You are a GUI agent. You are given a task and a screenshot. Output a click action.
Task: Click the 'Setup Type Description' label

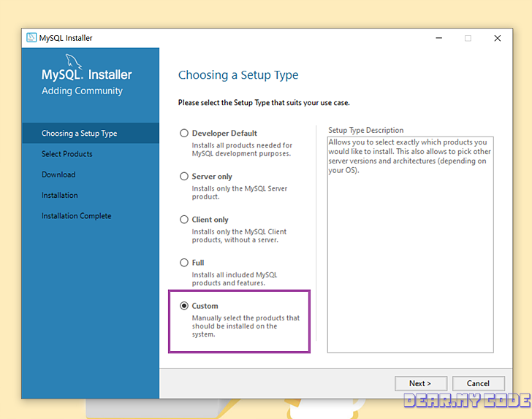[x=365, y=130]
